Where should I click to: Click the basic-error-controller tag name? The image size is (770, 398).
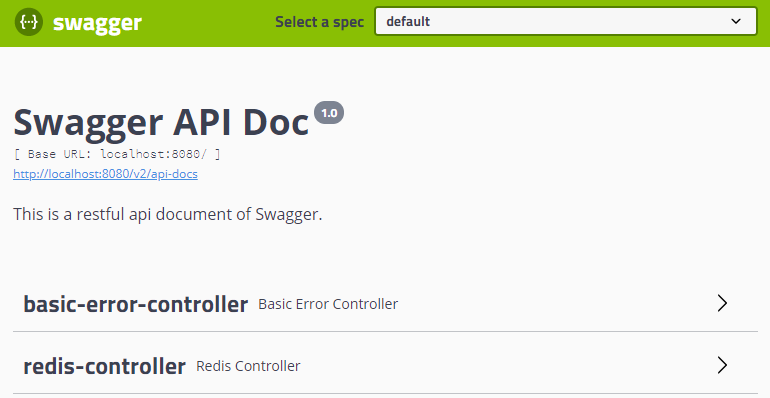(x=136, y=304)
